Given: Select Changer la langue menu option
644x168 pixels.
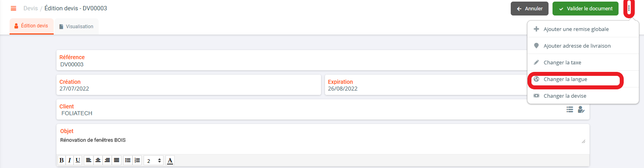Looking at the screenshot, I should pos(565,79).
